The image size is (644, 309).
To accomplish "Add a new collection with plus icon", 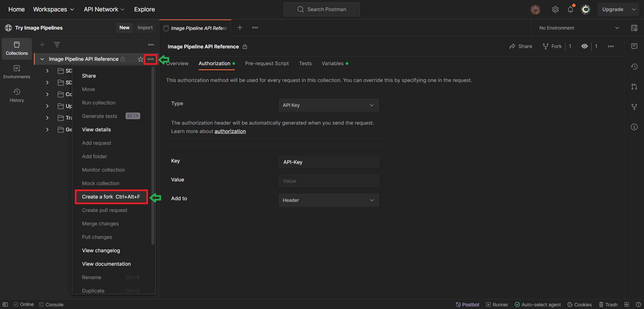I will point(42,45).
